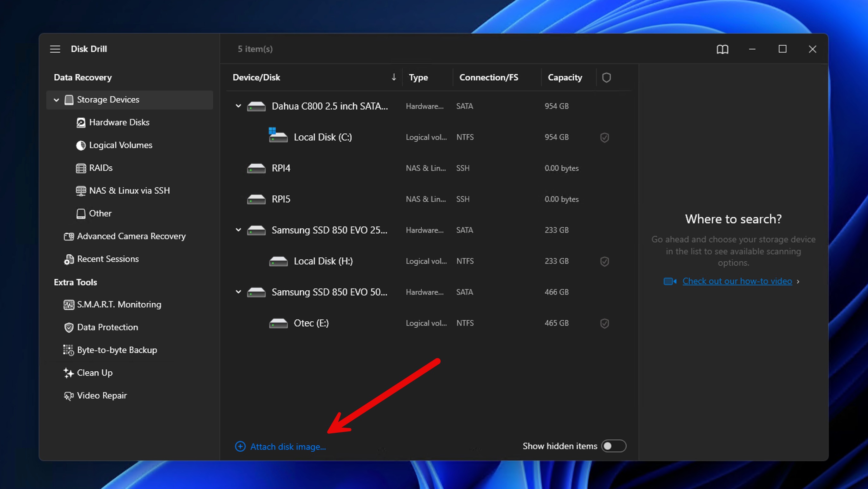Viewport: 868px width, 489px height.
Task: Select the RPI4 device name
Action: coord(281,168)
